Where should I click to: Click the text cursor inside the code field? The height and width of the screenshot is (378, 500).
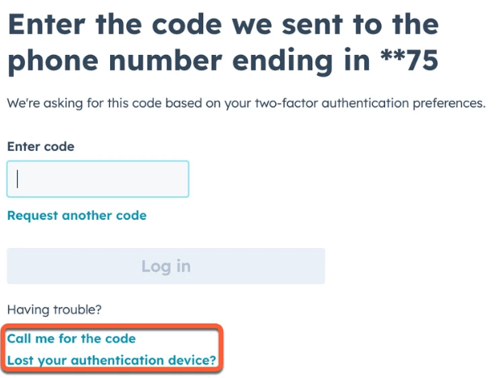point(17,179)
